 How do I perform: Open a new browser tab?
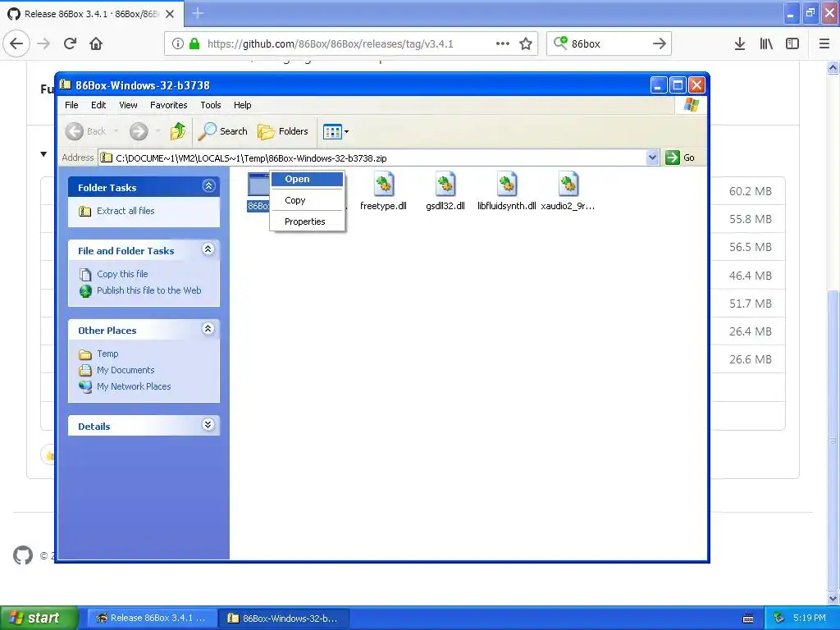(198, 13)
